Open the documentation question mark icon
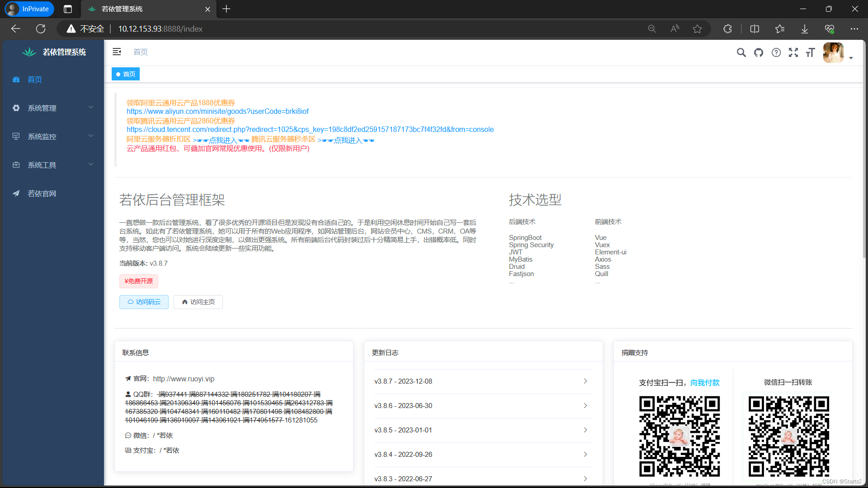Image resolution: width=868 pixels, height=488 pixels. coord(776,52)
